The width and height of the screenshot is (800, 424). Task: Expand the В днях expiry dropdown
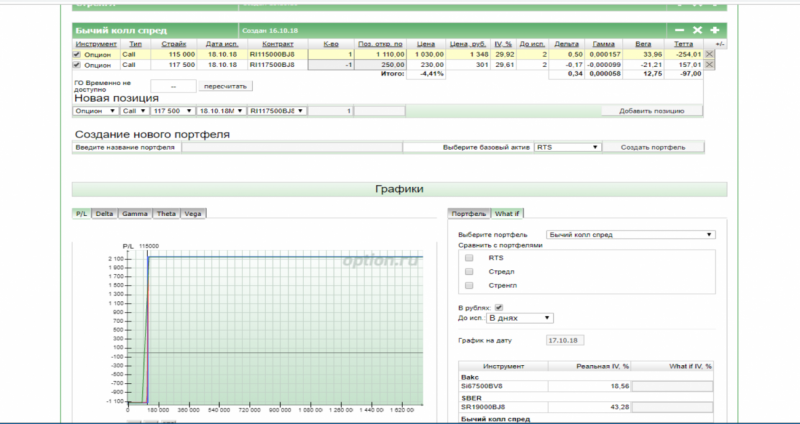519,318
